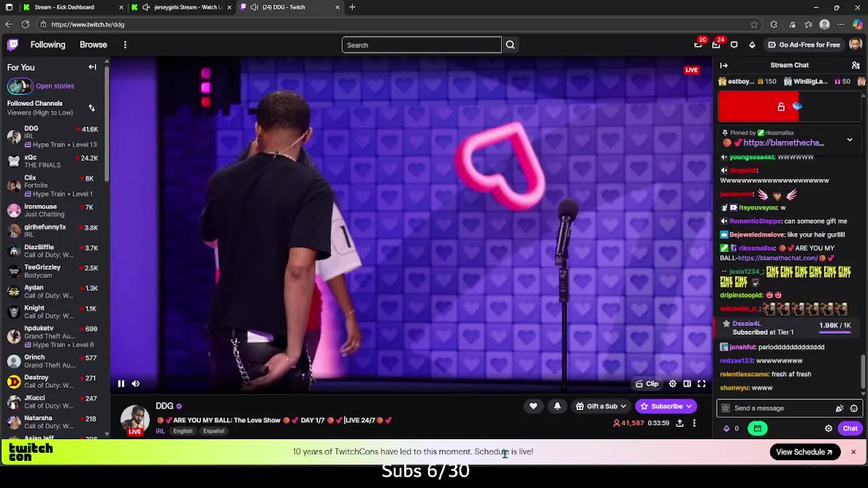Click the search magnifier button
This screenshot has height=488, width=868.
(510, 45)
